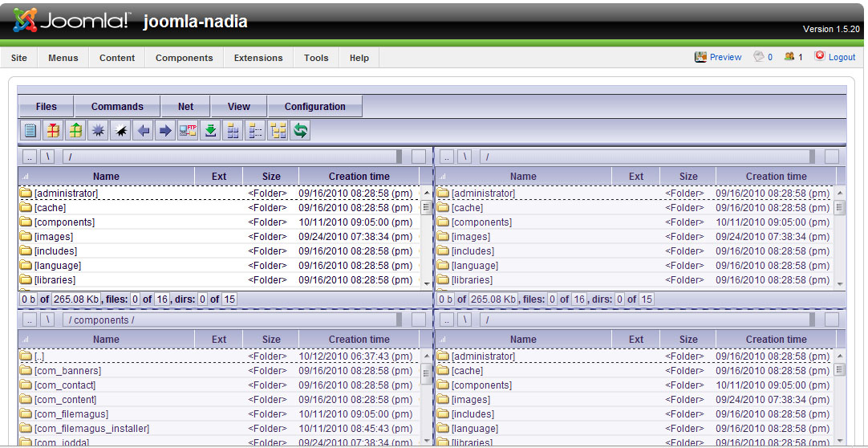868x448 pixels.
Task: Click the path field of the upper-right panel
Action: point(649,157)
